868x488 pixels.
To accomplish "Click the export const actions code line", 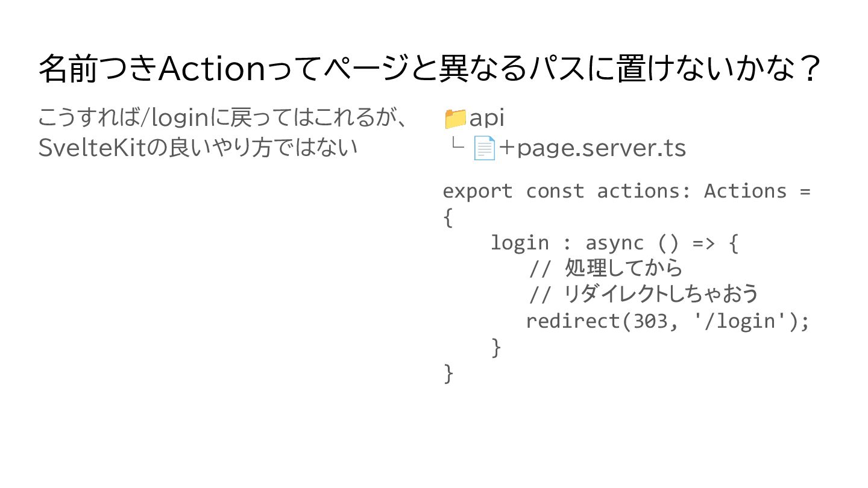I will (x=626, y=191).
